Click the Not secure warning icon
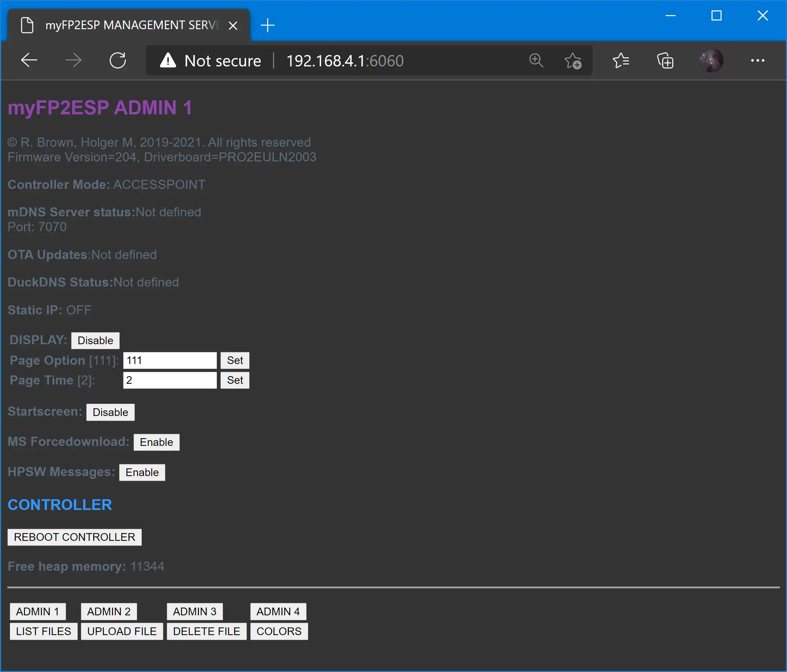 [168, 60]
